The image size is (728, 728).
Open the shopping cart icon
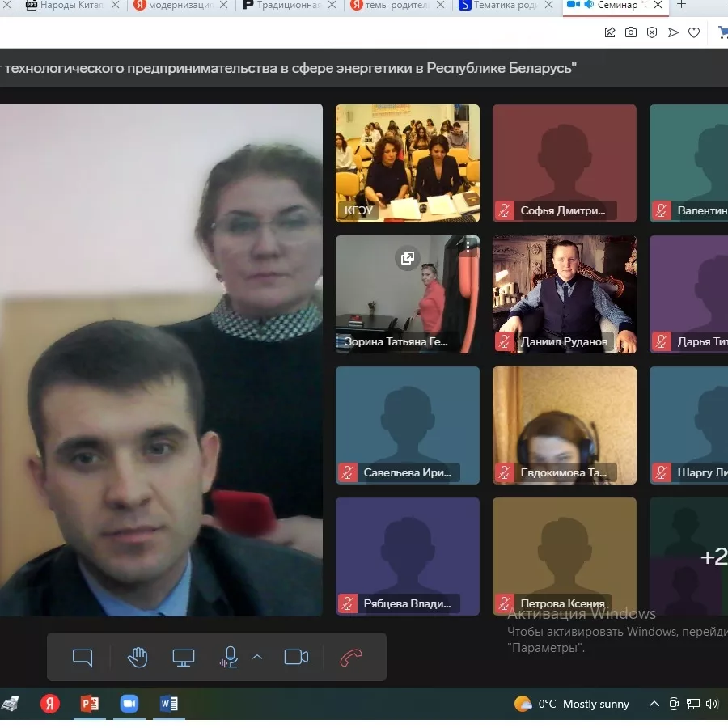722,32
